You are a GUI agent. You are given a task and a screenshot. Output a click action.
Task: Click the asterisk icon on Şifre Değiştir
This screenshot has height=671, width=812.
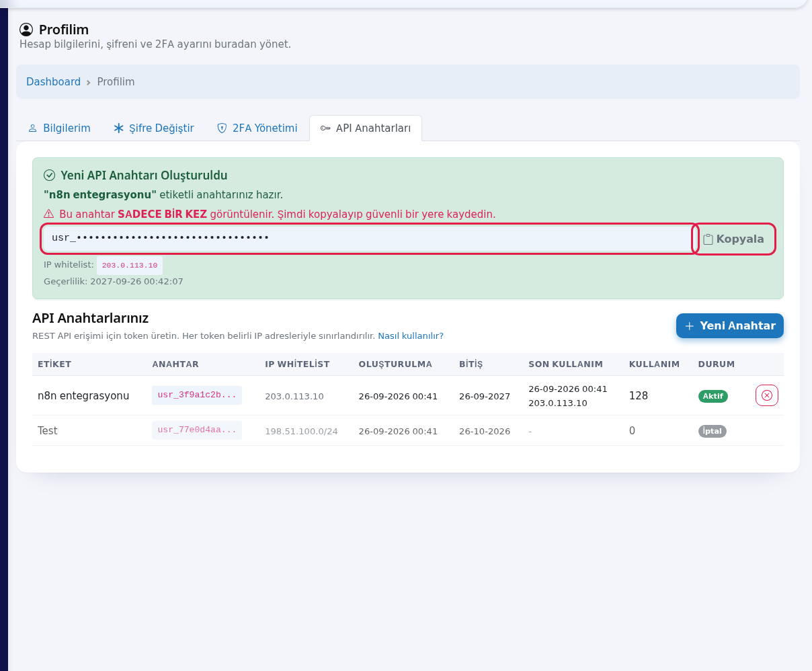pos(119,128)
